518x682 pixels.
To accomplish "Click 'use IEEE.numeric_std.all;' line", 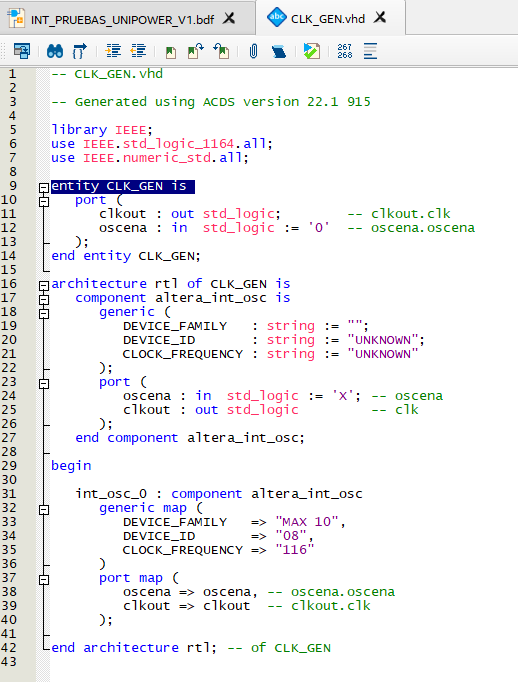I will point(150,157).
